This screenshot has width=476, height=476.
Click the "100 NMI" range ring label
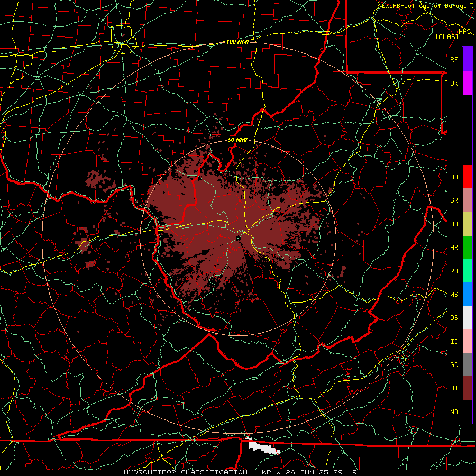(x=237, y=42)
